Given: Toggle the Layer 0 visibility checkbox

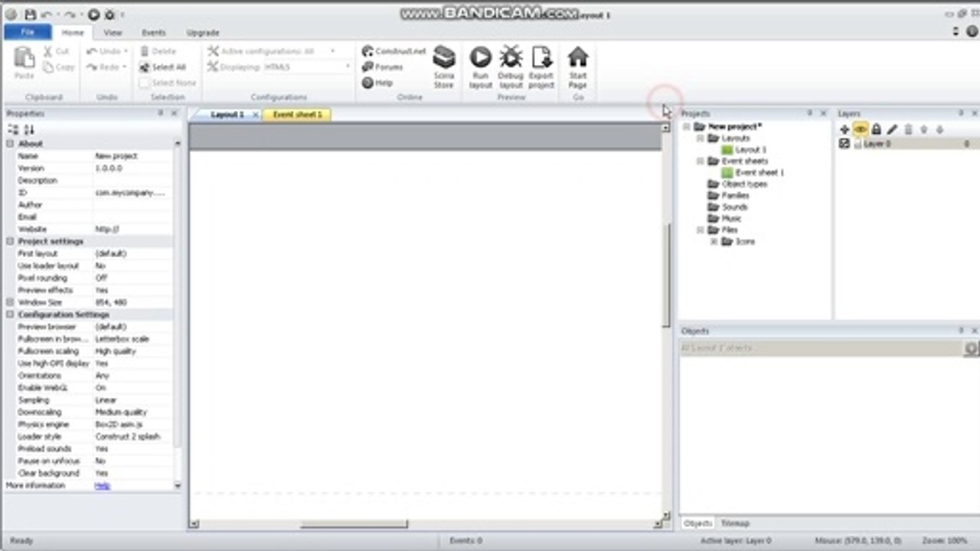Looking at the screenshot, I should 844,144.
